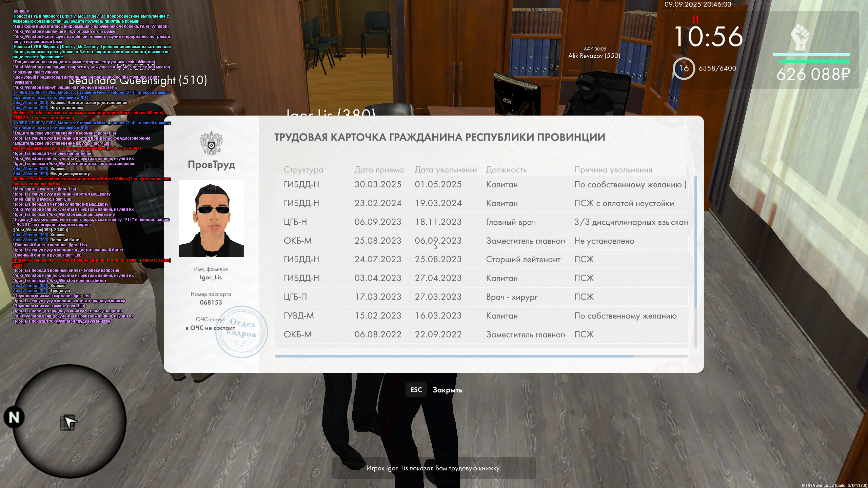Click the Причина увольнения column header
The height and width of the screenshot is (488, 868).
[613, 170]
